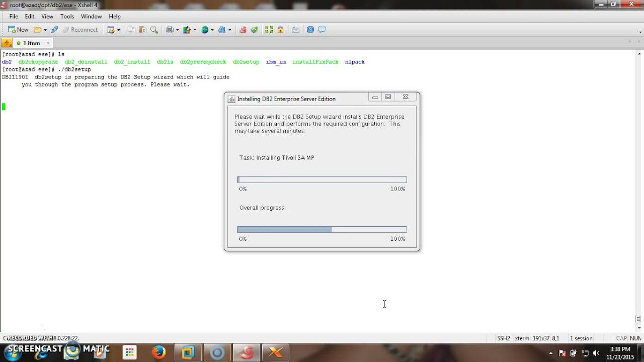Click the keyboard mapping icon
The height and width of the screenshot is (362, 644).
[x=295, y=30]
